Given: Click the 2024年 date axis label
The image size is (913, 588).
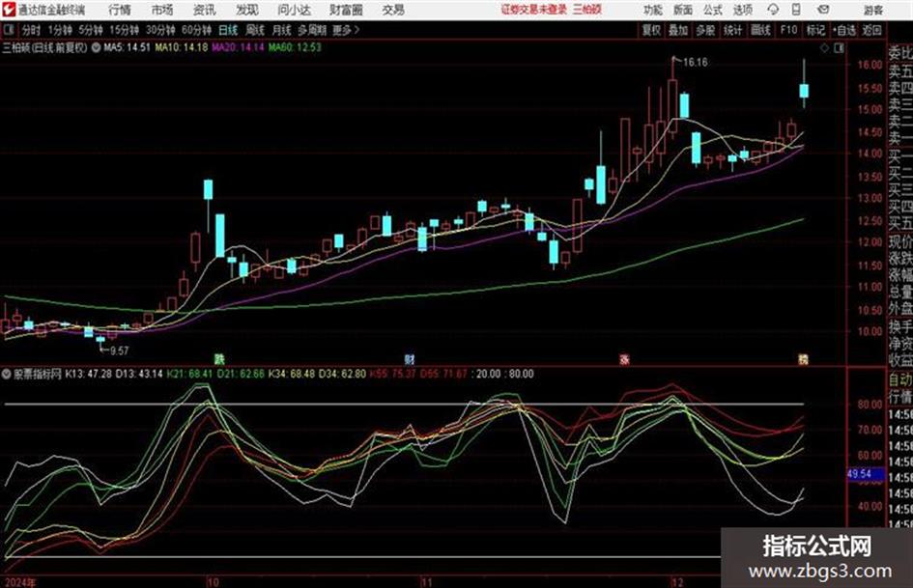Looking at the screenshot, I should 19,582.
